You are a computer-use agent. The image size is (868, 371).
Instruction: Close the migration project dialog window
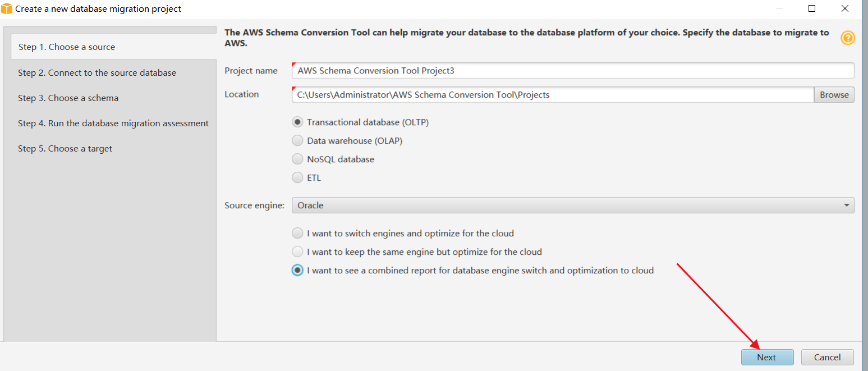click(844, 8)
